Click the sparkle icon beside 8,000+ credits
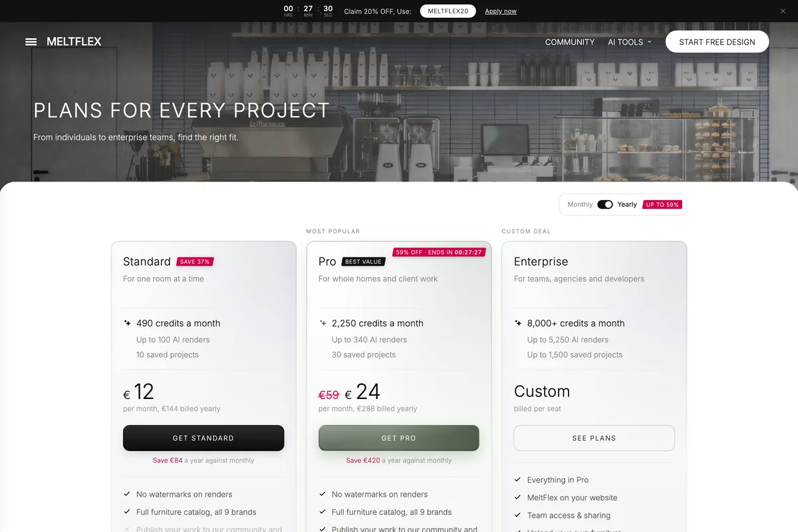Screen dimensions: 798x532 point(518,323)
